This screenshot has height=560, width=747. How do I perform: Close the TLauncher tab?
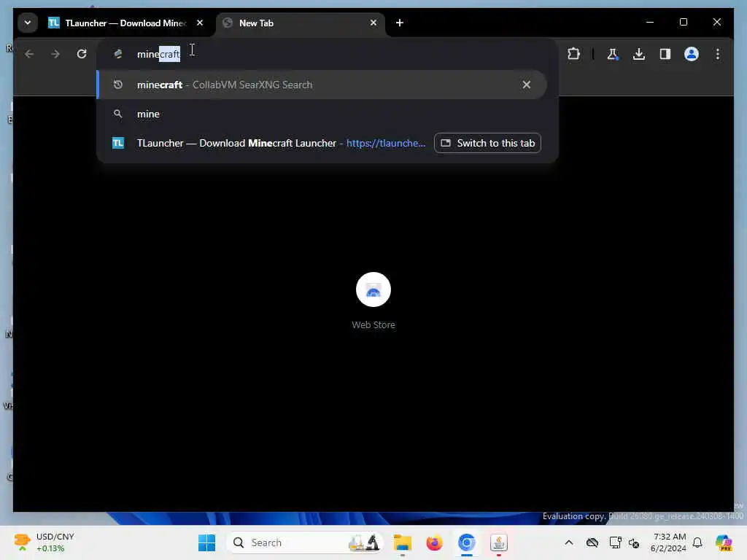click(200, 23)
